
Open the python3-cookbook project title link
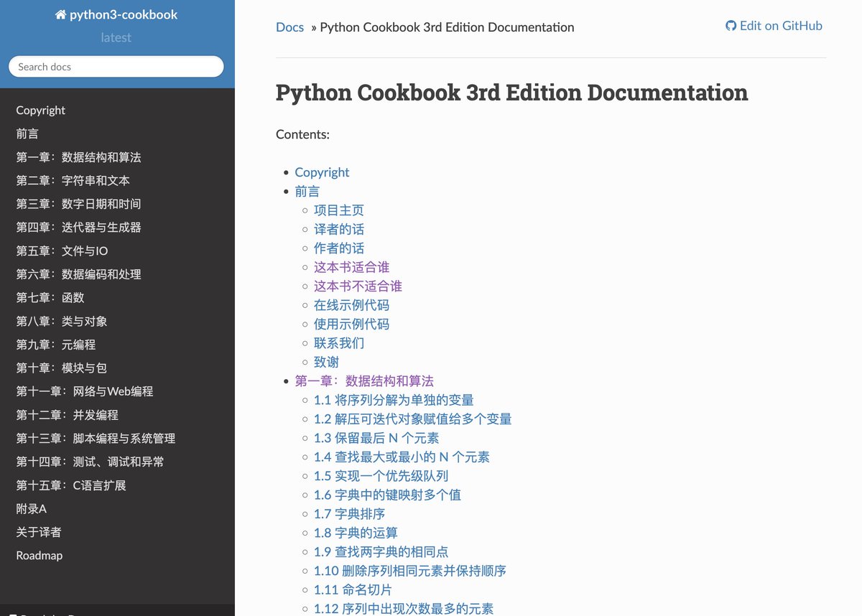[x=116, y=14]
